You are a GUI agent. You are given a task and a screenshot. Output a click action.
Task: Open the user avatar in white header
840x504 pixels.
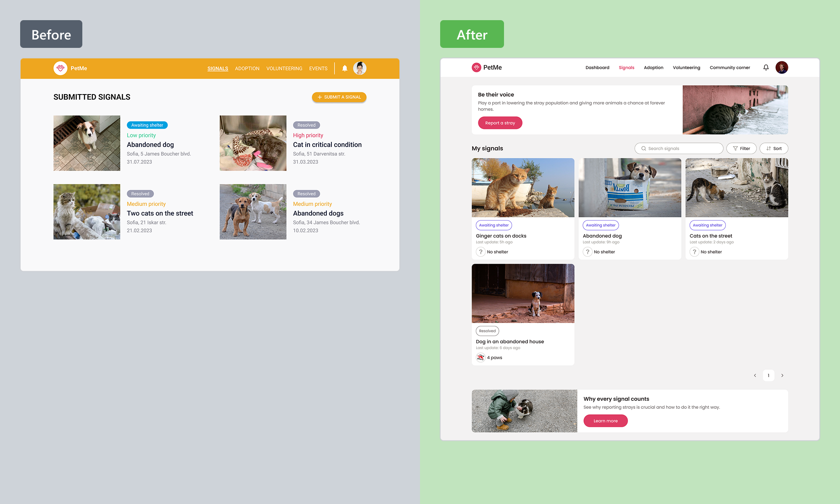782,68
